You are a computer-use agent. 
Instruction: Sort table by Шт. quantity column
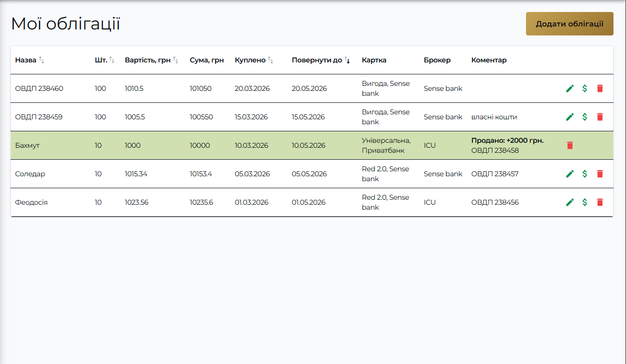coord(105,60)
